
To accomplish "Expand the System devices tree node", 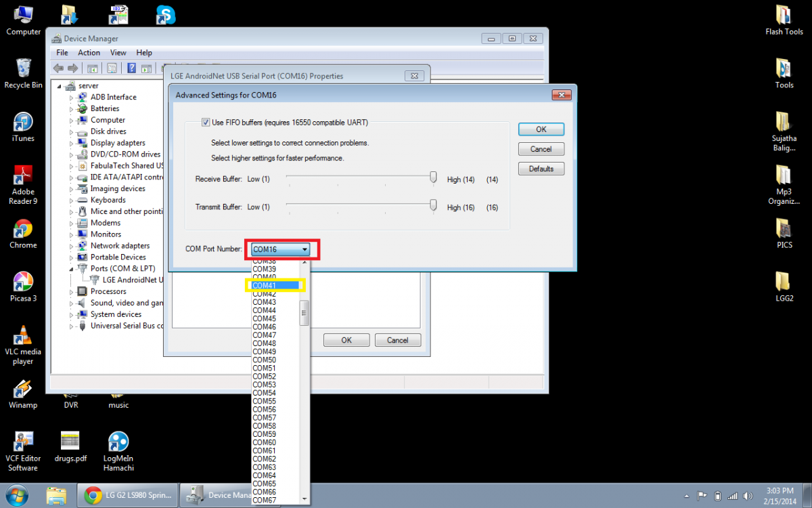I will pos(72,315).
